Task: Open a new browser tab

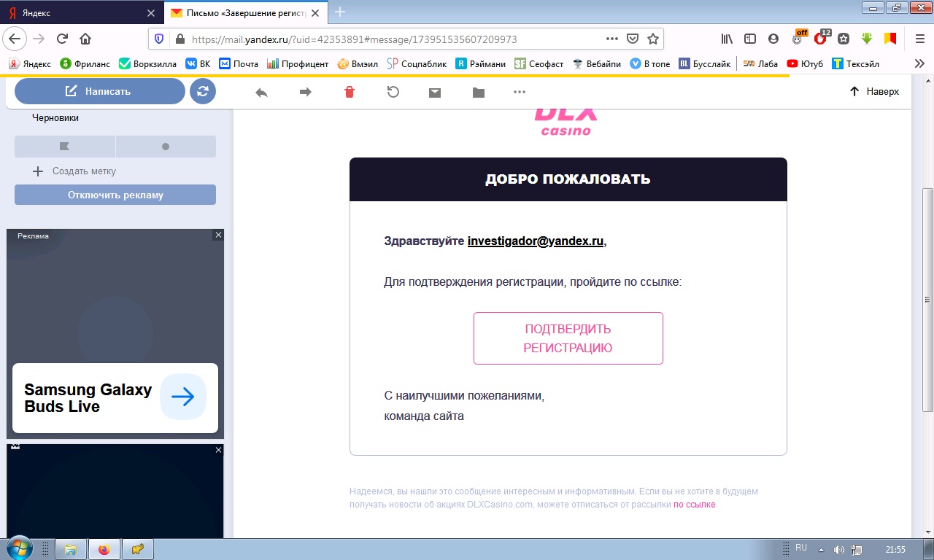Action: 340,12
